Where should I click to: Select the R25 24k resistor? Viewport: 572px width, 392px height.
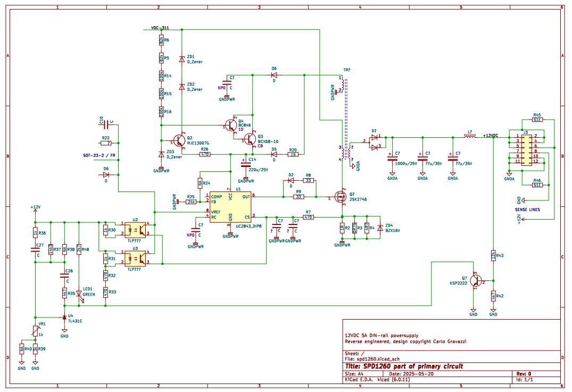[x=191, y=202]
